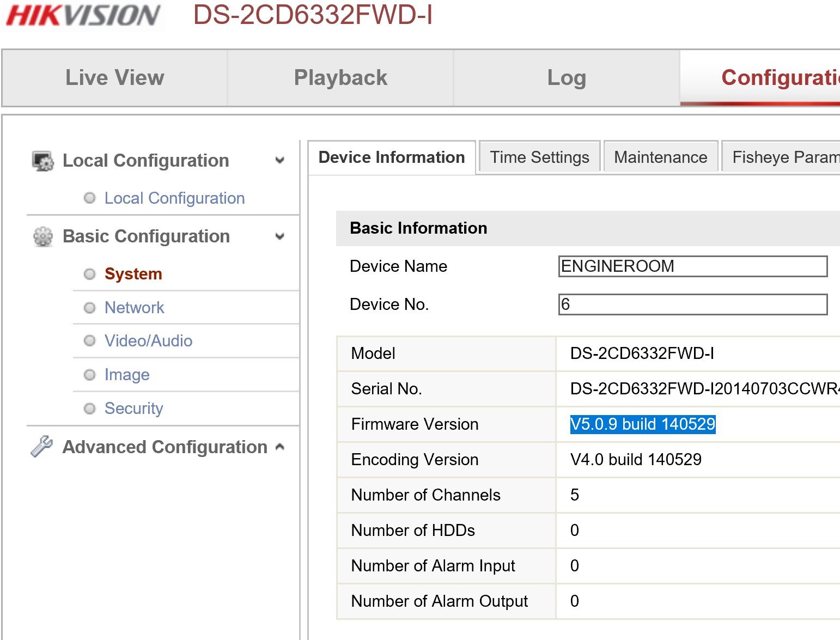The image size is (840, 640).
Task: Click the Local Configuration monitor icon
Action: coord(43,161)
